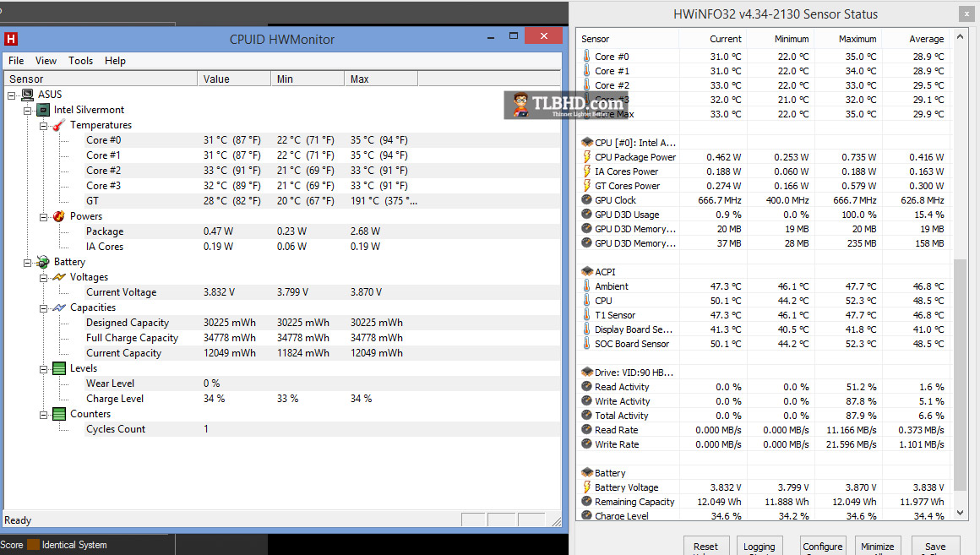Open Configure in HWiNFO sensor window
The image size is (980, 555).
(823, 546)
